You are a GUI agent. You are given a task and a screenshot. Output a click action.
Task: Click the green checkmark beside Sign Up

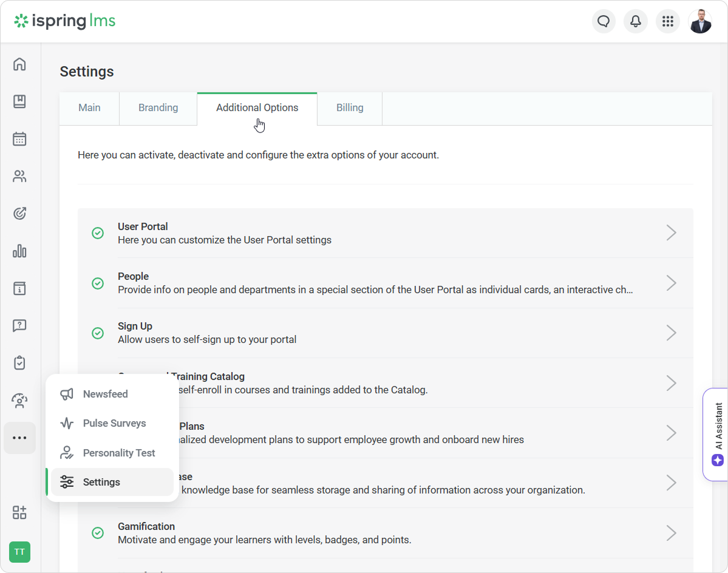pos(98,333)
